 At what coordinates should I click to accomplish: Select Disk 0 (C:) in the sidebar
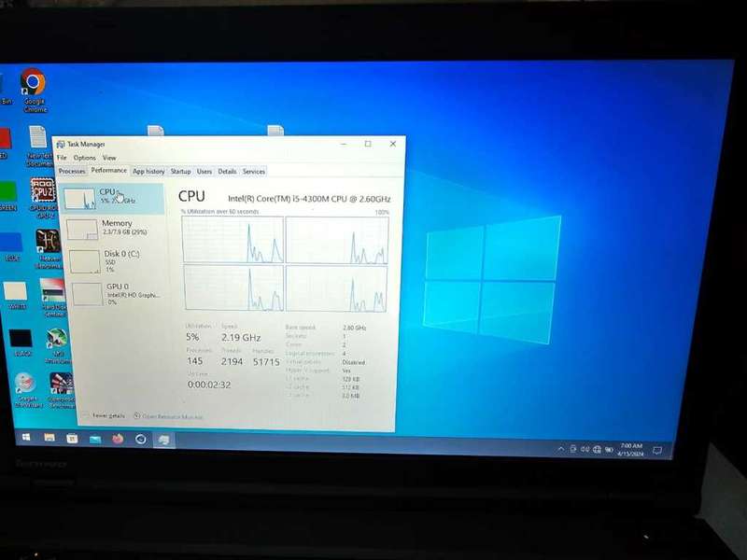118,261
